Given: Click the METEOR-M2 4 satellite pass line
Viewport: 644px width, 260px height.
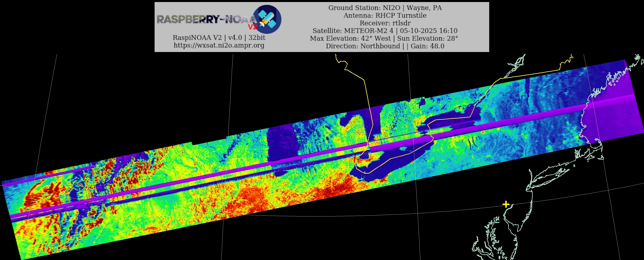Looking at the screenshot, I should pyautogui.click(x=385, y=31).
